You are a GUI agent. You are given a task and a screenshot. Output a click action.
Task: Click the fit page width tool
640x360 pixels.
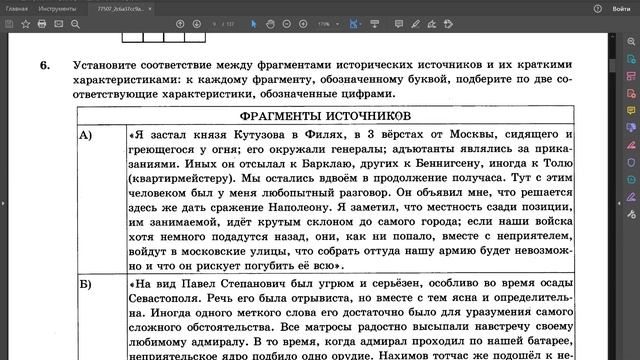pos(353,24)
